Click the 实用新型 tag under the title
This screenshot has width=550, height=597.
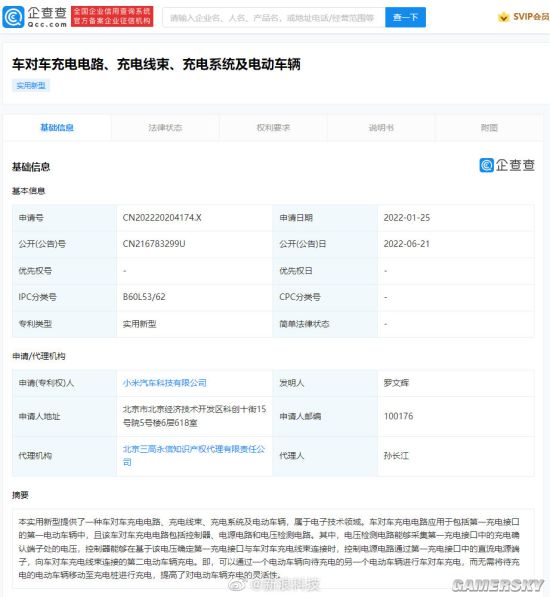(31, 86)
